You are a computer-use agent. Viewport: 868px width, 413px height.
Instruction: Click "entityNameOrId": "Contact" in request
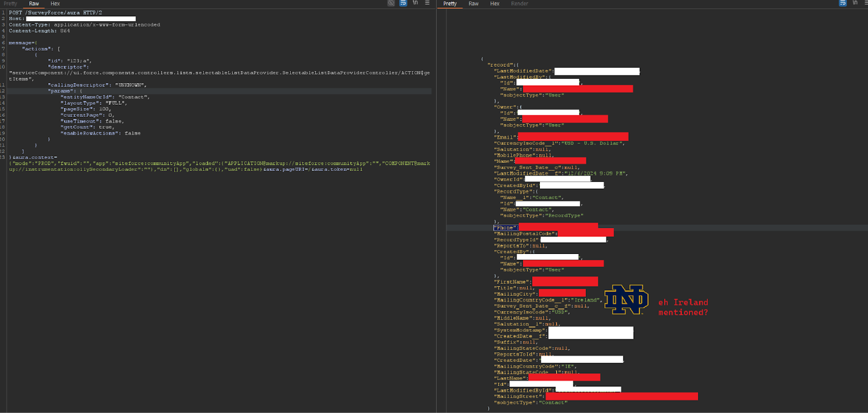tap(105, 97)
